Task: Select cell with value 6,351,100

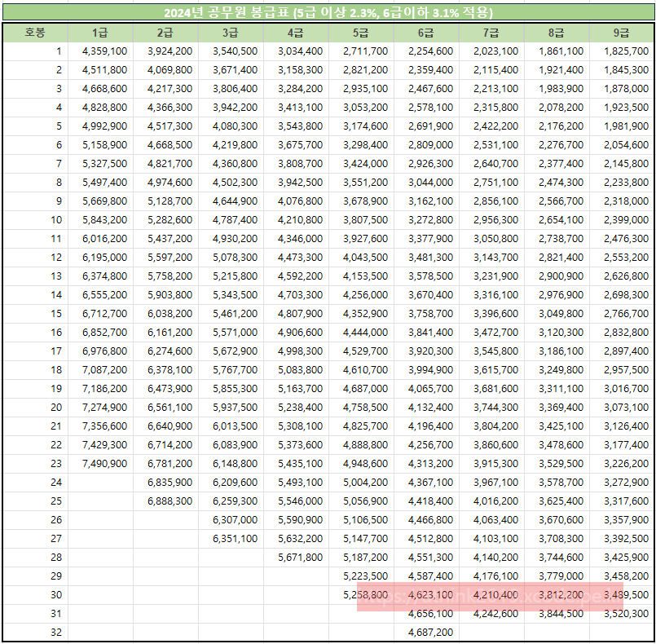Action: click(231, 539)
